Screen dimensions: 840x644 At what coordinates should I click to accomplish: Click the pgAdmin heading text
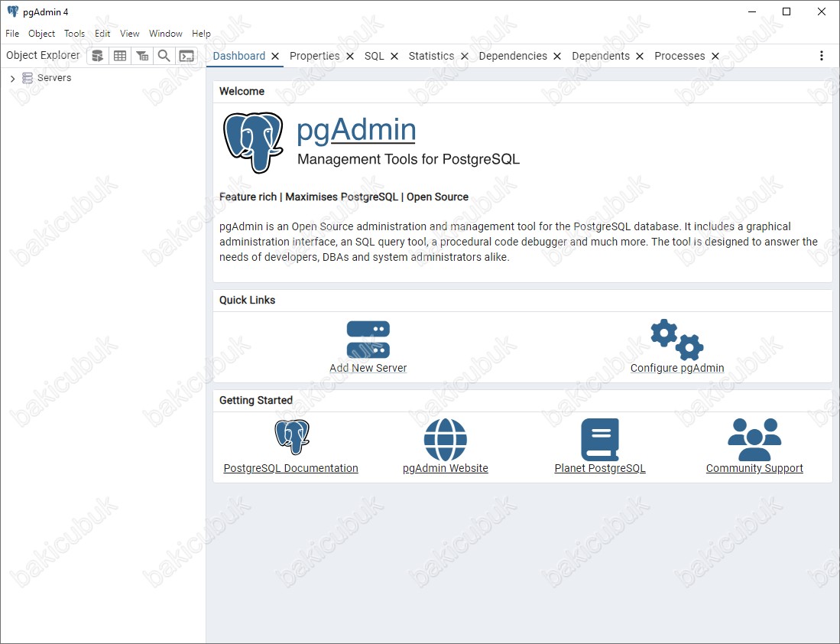(356, 130)
